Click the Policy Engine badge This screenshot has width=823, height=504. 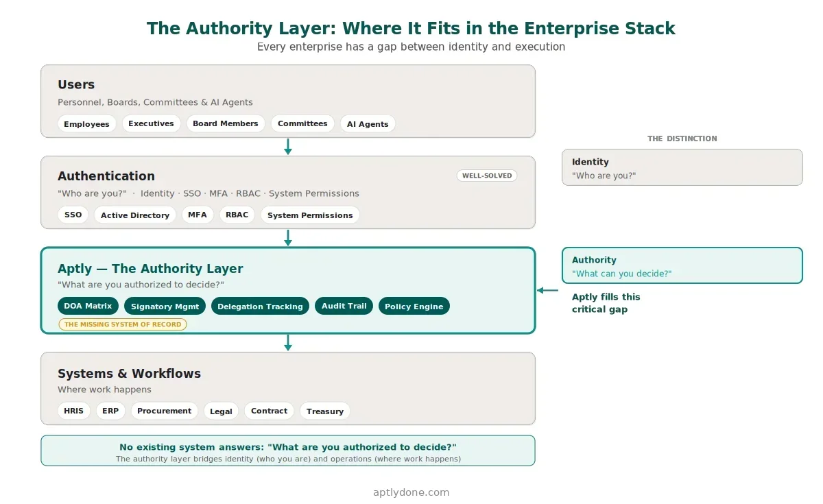tap(414, 306)
